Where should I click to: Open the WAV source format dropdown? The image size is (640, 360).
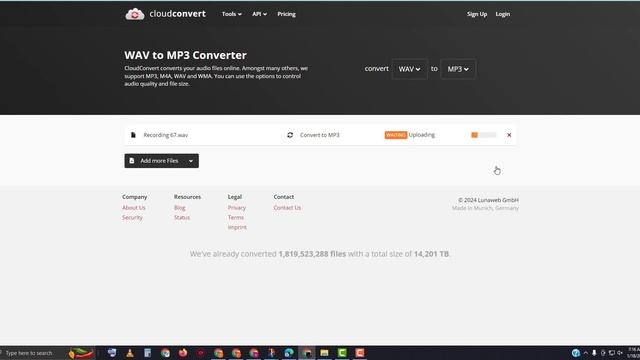click(x=409, y=69)
